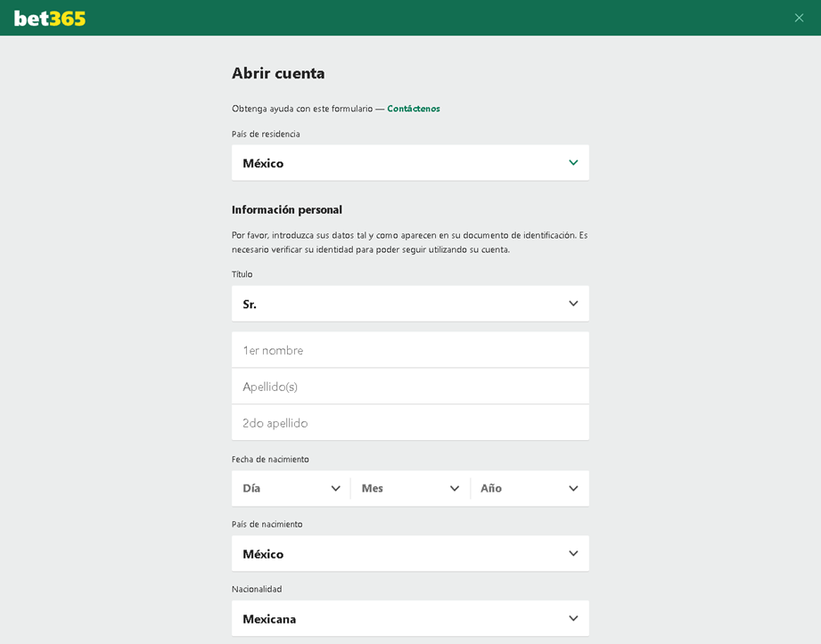This screenshot has width=821, height=644.
Task: Click the Año chevron arrow
Action: [573, 488]
